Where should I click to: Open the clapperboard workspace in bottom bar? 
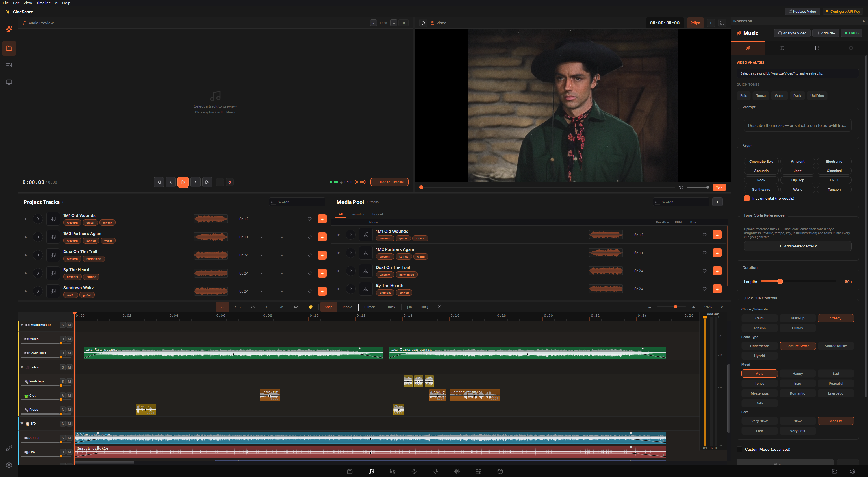[350, 471]
